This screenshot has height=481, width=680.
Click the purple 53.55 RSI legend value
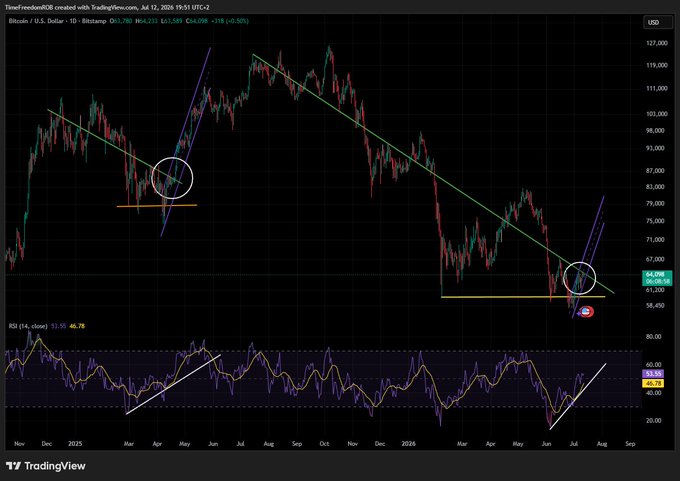point(58,326)
